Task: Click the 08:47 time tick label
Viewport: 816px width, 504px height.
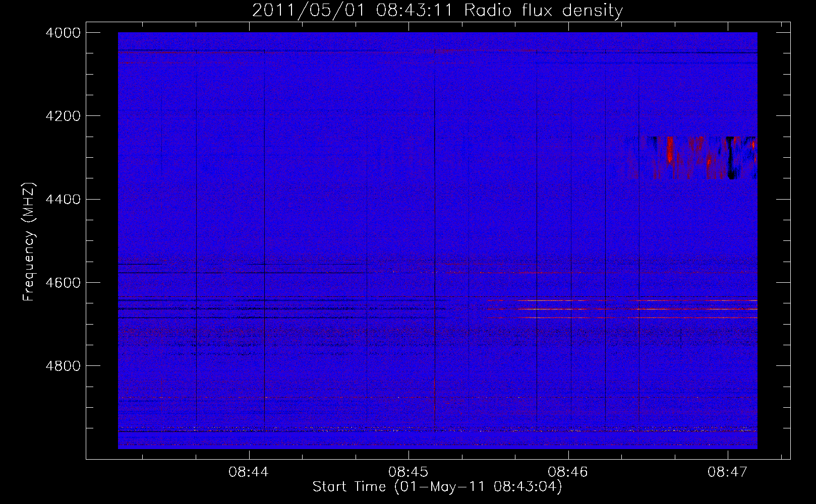Action: pyautogui.click(x=728, y=472)
